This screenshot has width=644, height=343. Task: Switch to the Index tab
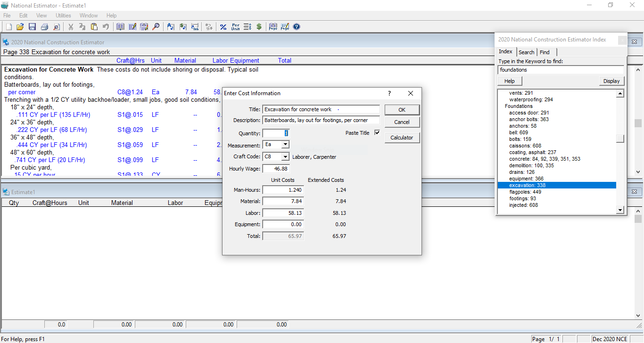pos(506,52)
